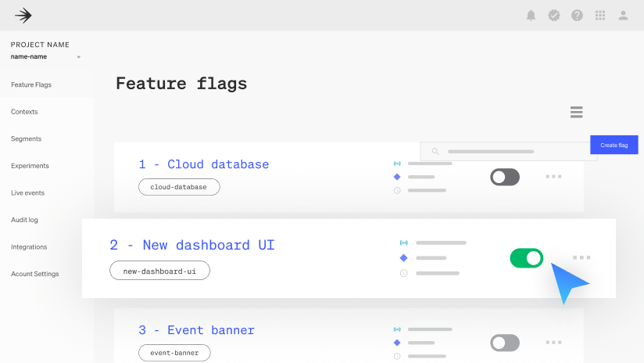Open the help question mark icon
The image size is (644, 363).
tap(577, 15)
